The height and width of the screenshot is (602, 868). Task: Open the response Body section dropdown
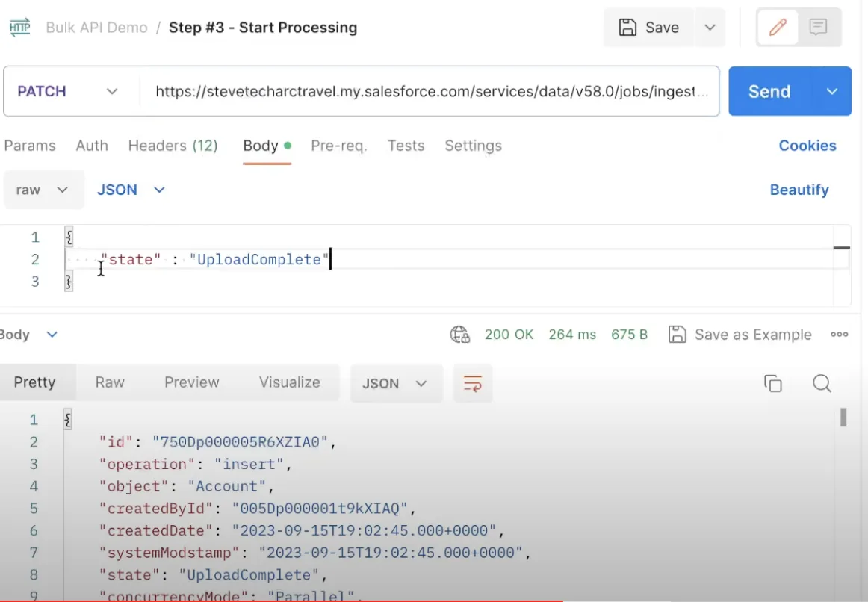29,335
